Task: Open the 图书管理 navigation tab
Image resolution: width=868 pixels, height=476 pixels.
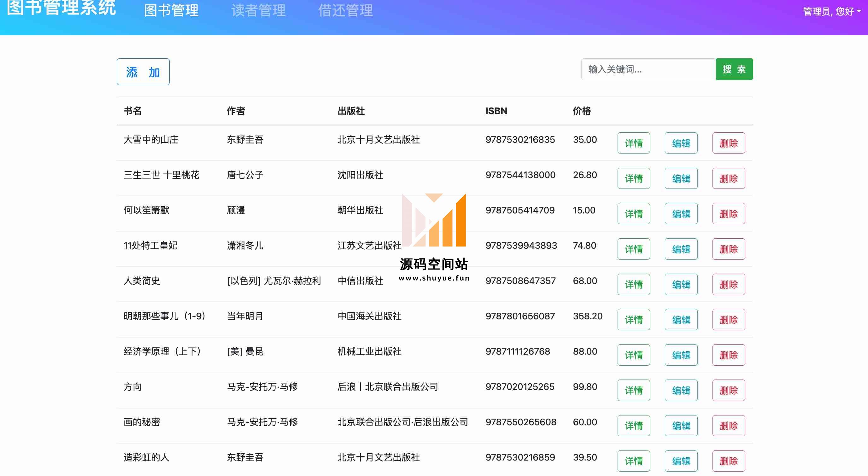Action: pos(171,10)
